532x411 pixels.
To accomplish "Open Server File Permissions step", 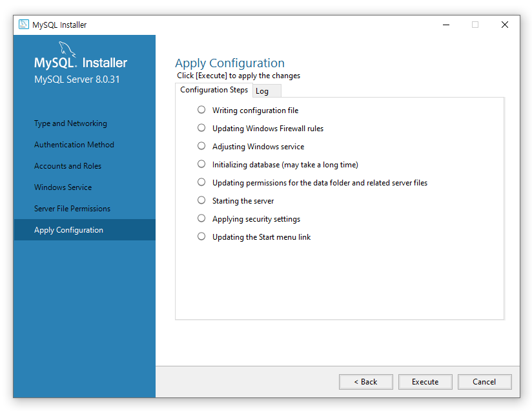I will [x=72, y=209].
